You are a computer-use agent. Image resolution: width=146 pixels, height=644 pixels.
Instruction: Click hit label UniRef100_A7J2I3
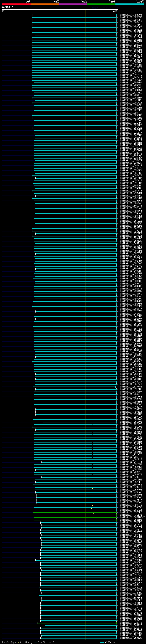(x=131, y=231)
